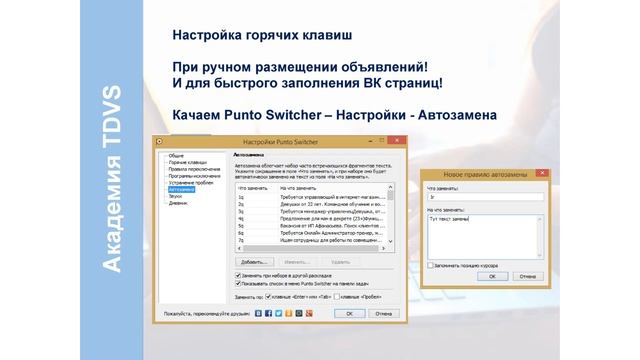Click the Добавить... button

pos(254,262)
